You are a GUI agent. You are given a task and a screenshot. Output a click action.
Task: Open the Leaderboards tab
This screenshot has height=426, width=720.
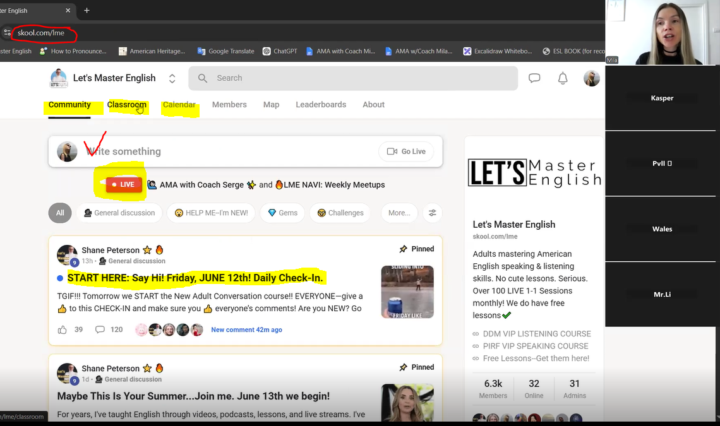(321, 105)
